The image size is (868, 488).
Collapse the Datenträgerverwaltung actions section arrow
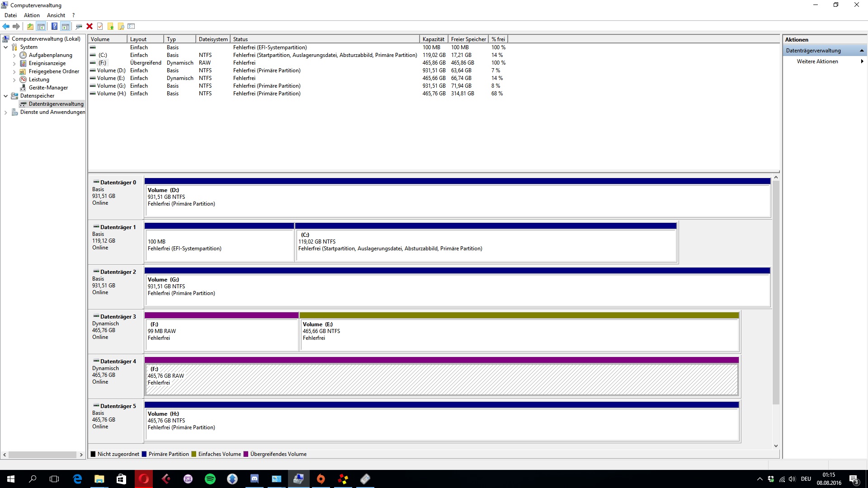pyautogui.click(x=862, y=51)
